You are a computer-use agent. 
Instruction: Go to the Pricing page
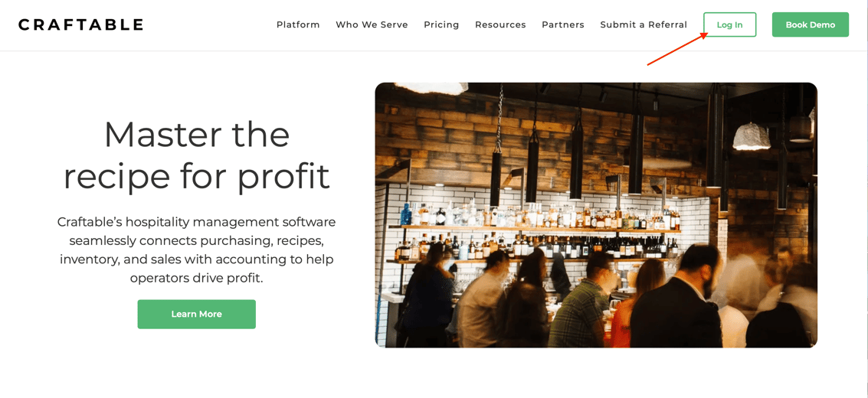coord(441,24)
